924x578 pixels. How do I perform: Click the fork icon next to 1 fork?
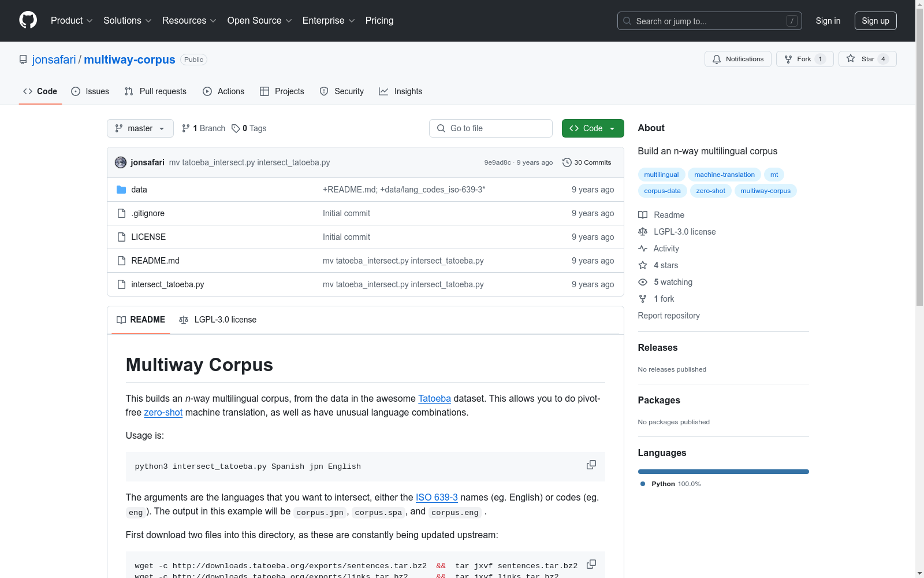pos(643,299)
